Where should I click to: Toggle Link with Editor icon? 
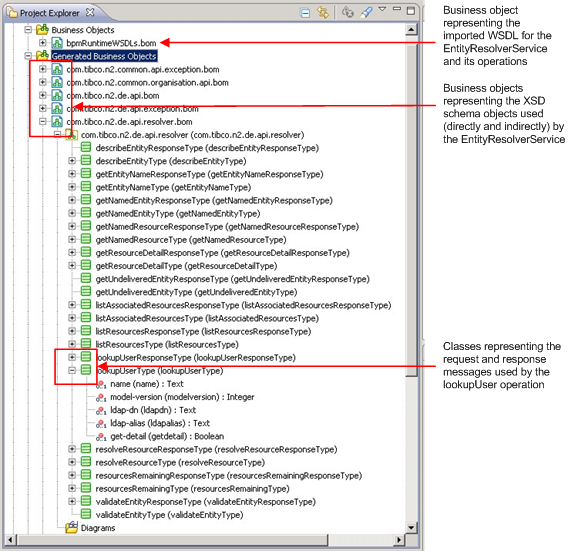point(323,13)
